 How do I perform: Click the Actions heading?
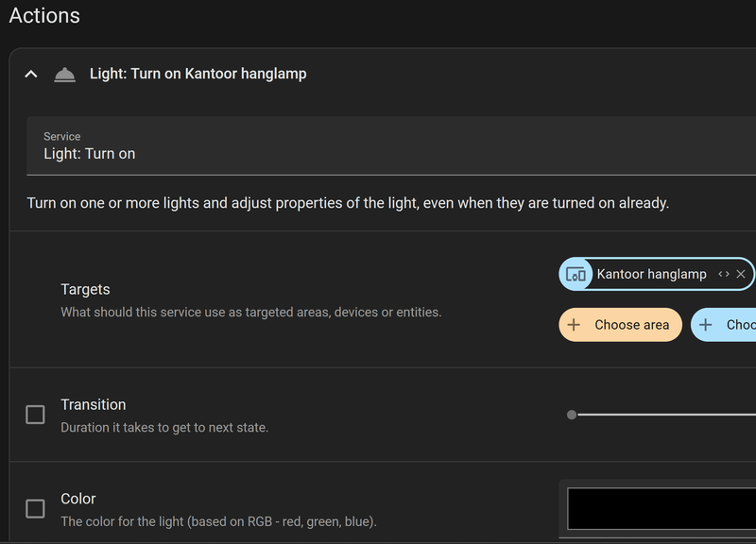point(44,16)
